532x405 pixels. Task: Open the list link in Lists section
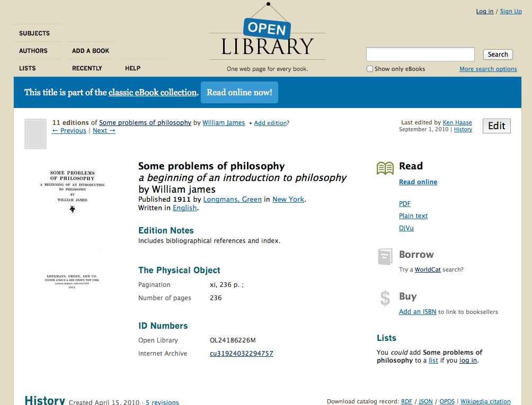[x=433, y=361]
